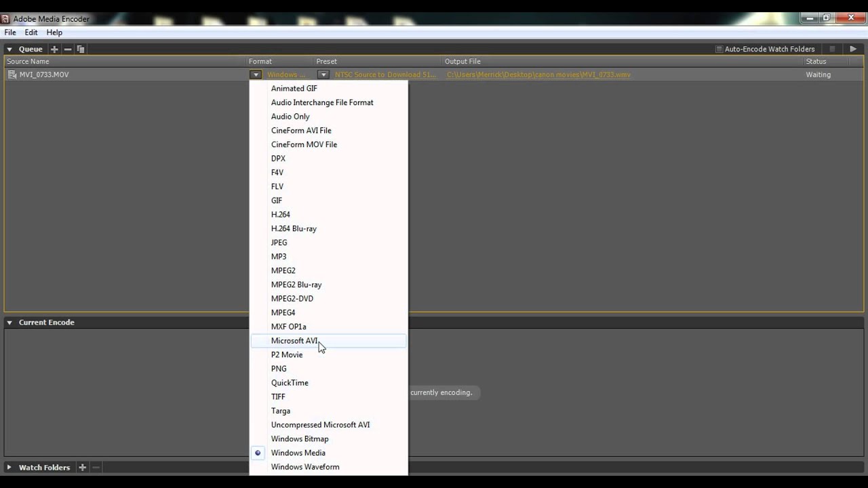Choose Windows Bitmap format
The image size is (868, 488).
point(329,439)
